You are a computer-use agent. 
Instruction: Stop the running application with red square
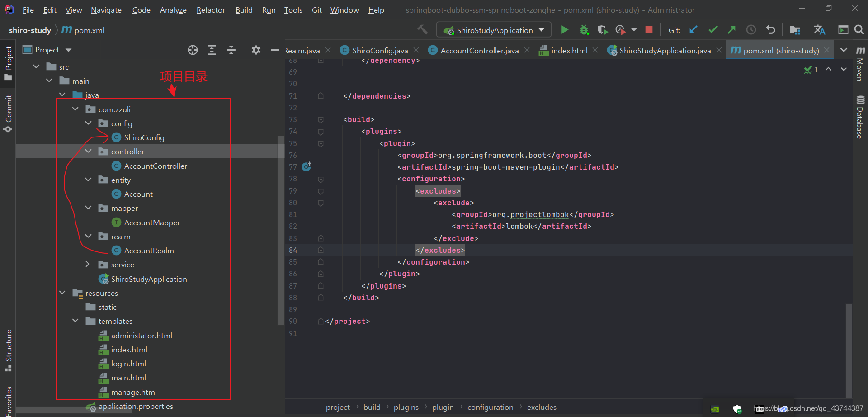point(649,30)
